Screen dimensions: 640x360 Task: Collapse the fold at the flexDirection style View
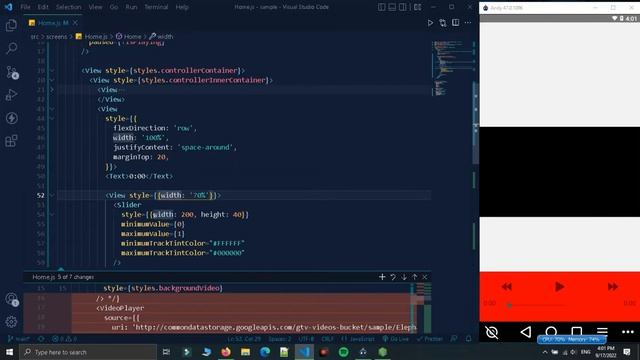(x=52, y=109)
